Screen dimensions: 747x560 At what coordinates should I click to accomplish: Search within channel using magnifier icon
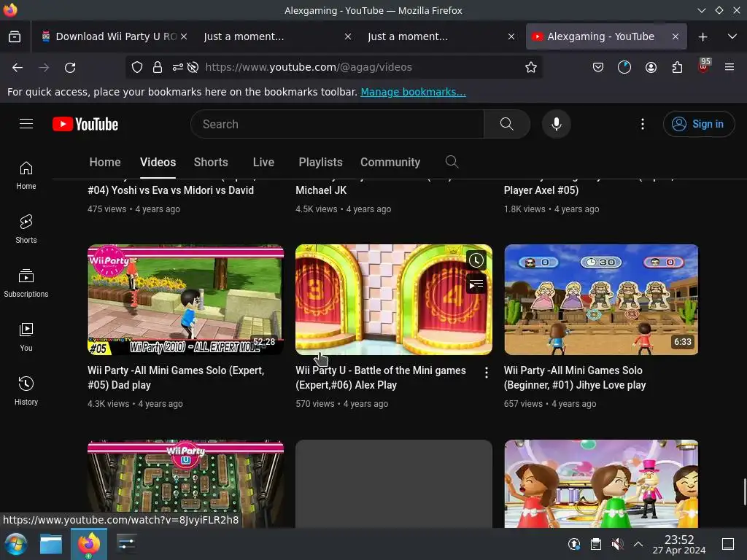pyautogui.click(x=452, y=162)
